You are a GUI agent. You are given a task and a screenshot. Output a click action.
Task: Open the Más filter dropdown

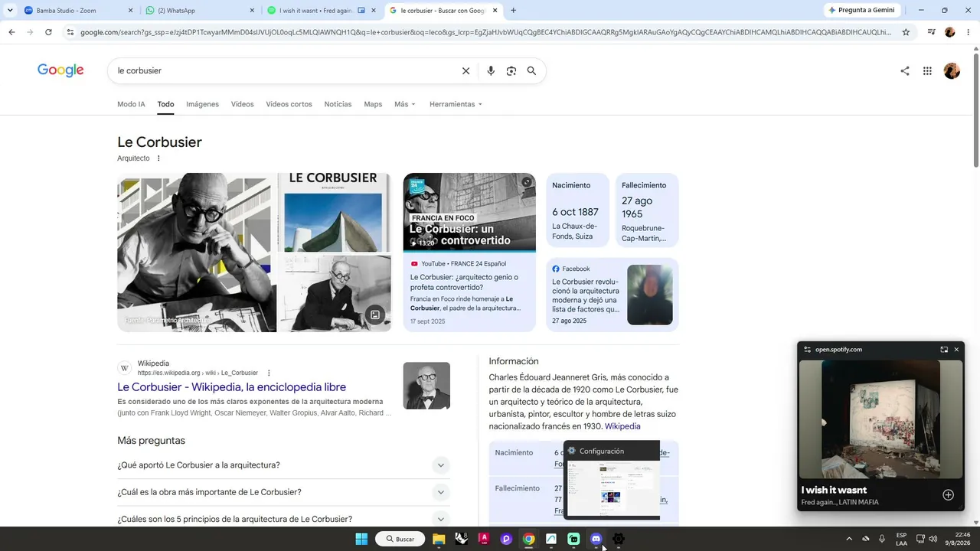(405, 104)
